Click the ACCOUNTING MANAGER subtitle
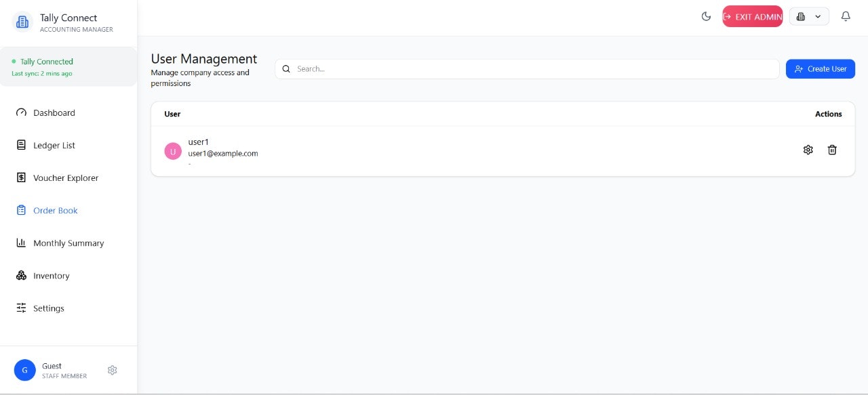The image size is (868, 395). point(77,30)
